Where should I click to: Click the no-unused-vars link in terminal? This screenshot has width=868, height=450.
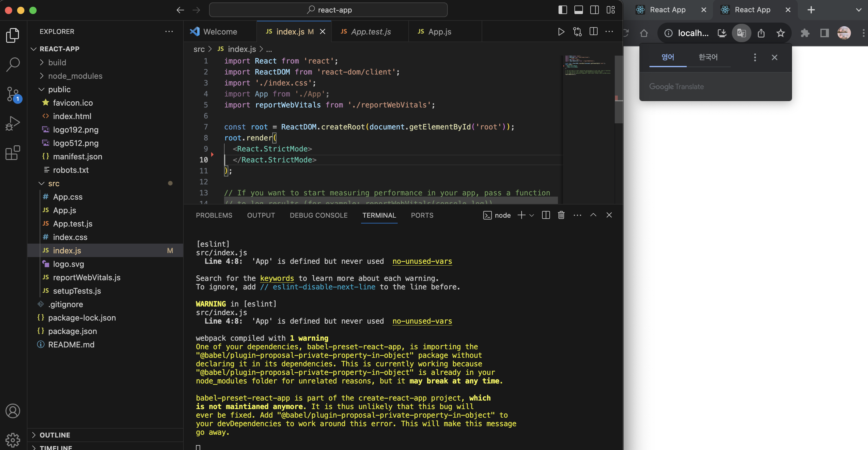422,261
